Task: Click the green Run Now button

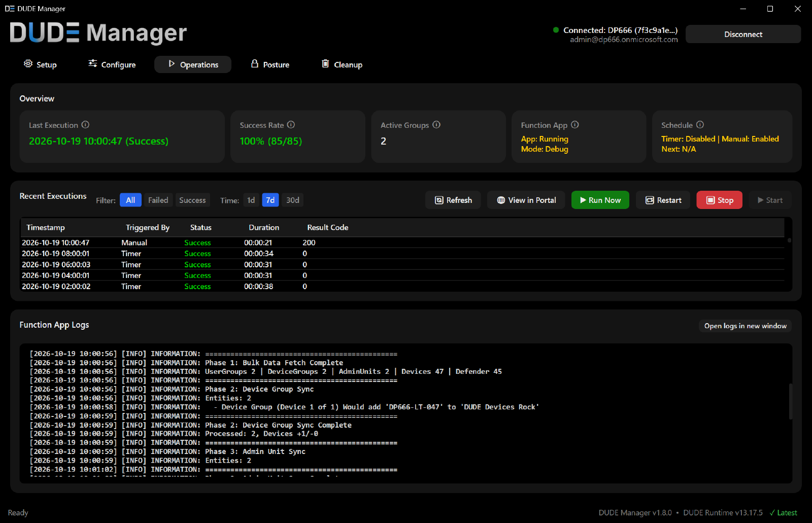Action: pos(600,200)
